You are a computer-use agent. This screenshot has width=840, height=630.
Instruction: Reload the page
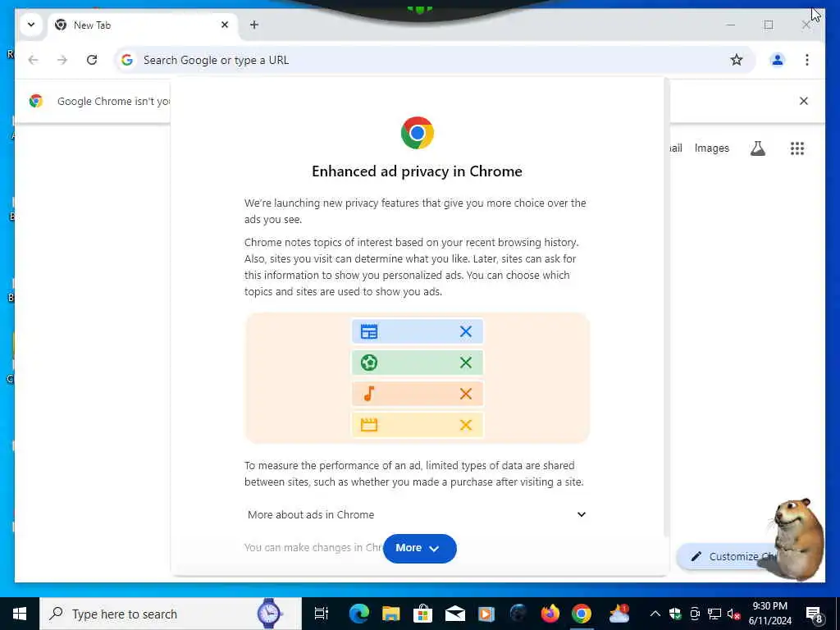tap(92, 60)
